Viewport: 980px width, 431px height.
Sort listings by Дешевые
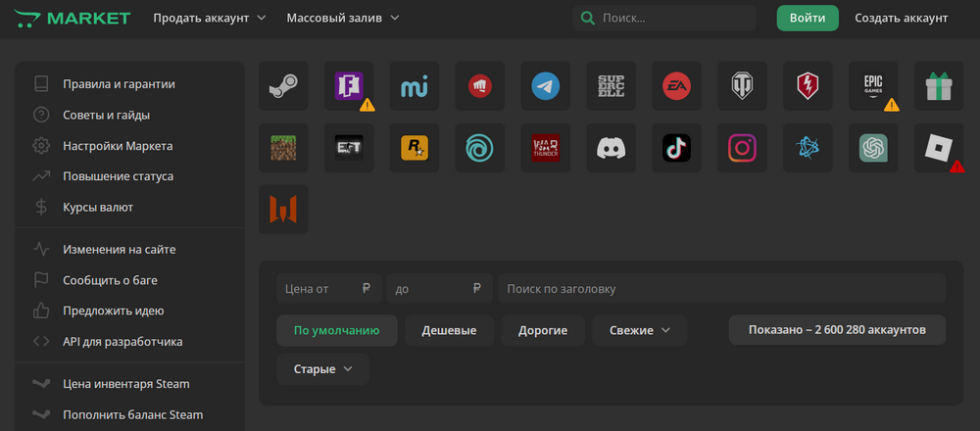(450, 330)
